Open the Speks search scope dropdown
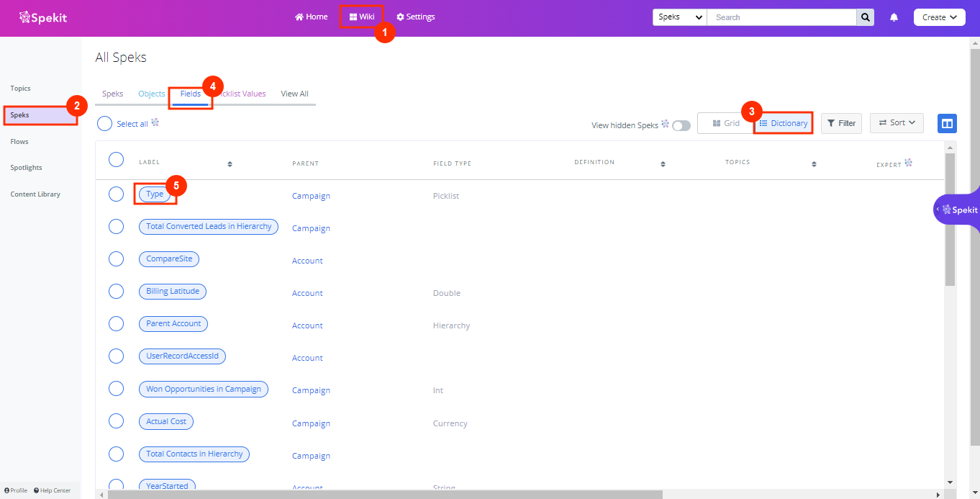 679,17
